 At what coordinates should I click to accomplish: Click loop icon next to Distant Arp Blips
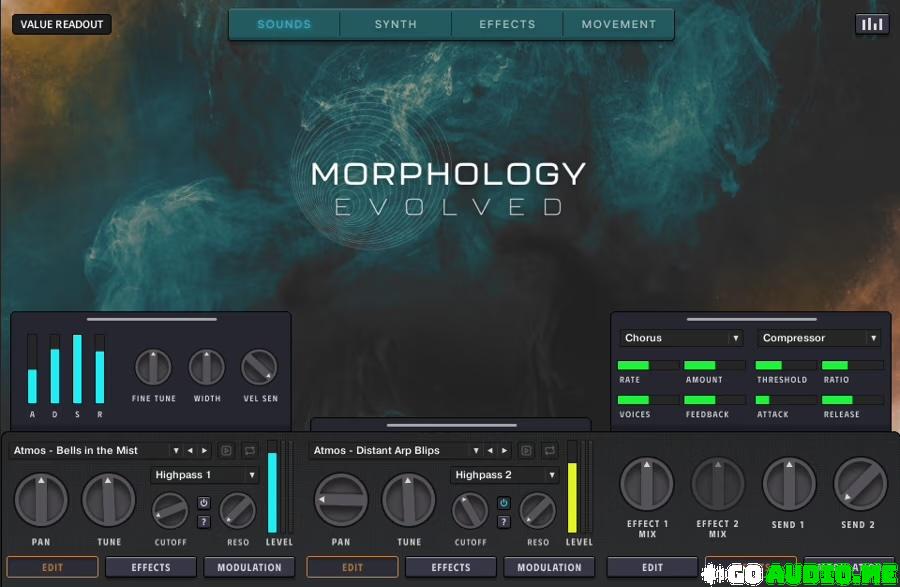tap(549, 451)
